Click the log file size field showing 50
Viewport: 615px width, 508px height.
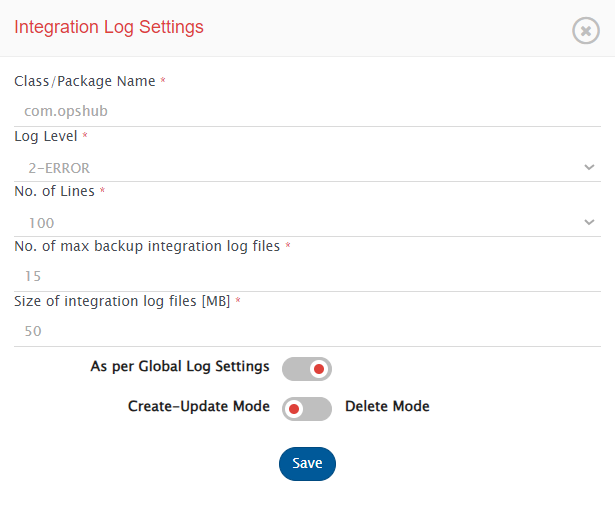tap(307, 331)
